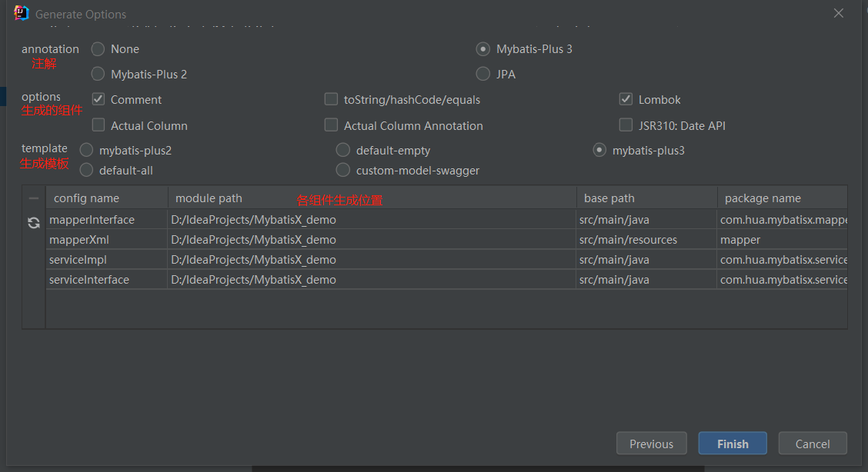
Task: Uncheck the Comment option
Action: 98,98
